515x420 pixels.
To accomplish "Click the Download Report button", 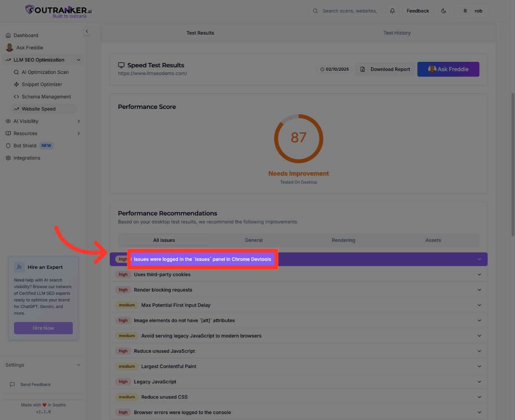I will pos(385,69).
